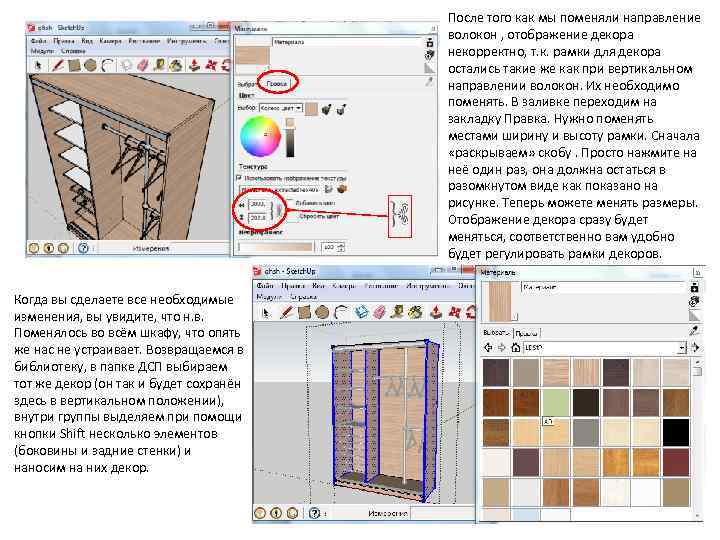Click Match Color of Object icon beside color swatch
The height and width of the screenshot is (540, 720).
326,109
